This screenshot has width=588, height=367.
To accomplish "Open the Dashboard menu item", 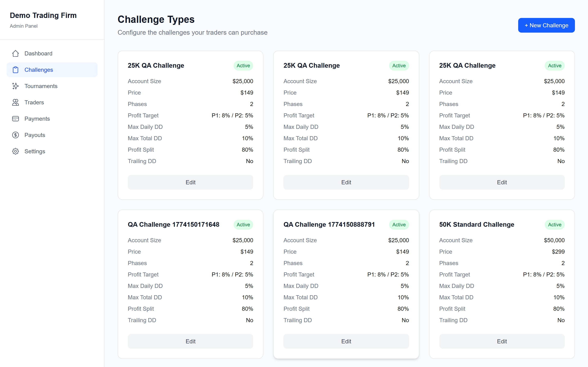I will [38, 53].
